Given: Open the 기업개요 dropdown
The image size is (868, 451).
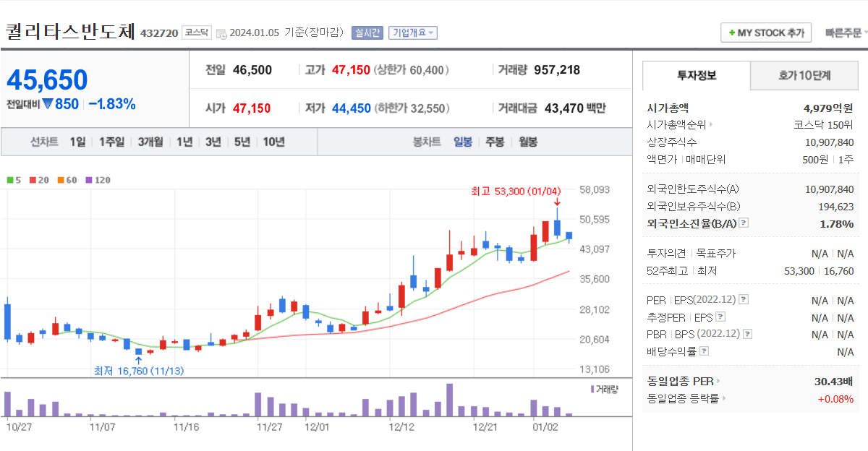Looking at the screenshot, I should (x=413, y=33).
